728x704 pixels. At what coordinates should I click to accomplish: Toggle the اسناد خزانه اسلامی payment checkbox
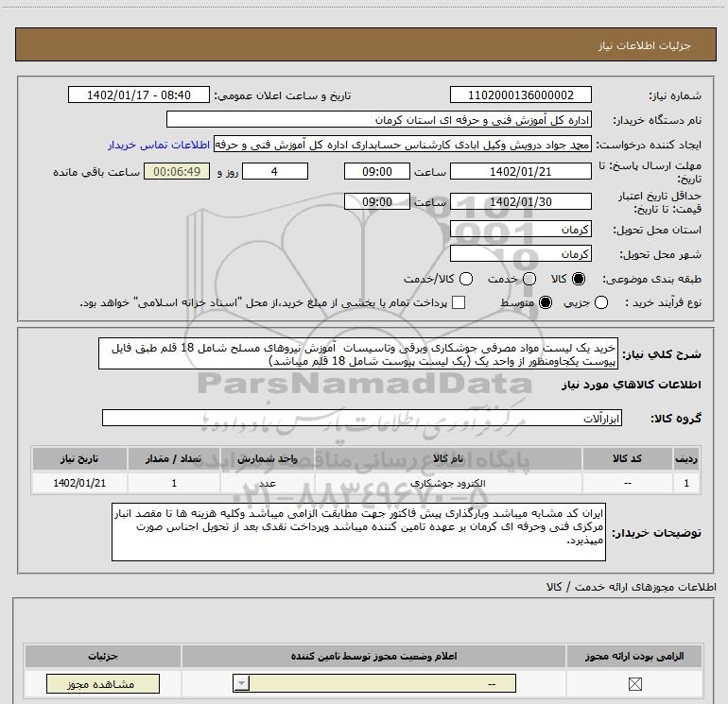point(459,302)
